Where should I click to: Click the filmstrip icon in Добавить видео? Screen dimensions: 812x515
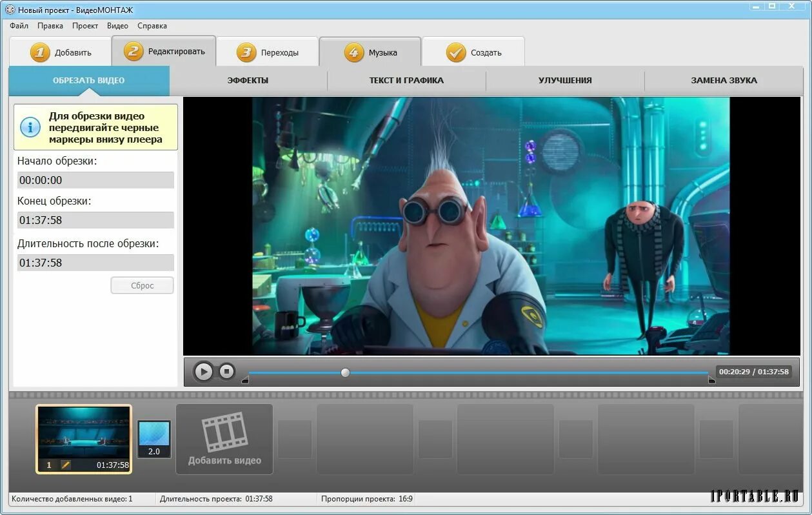[224, 432]
